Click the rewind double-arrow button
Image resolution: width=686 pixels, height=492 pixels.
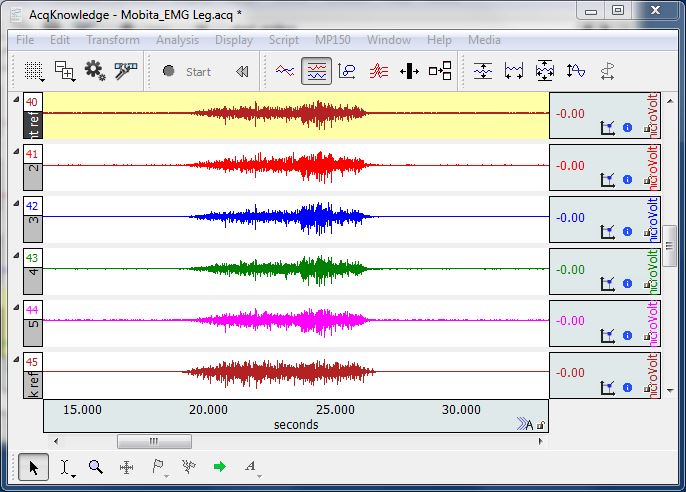(x=241, y=71)
